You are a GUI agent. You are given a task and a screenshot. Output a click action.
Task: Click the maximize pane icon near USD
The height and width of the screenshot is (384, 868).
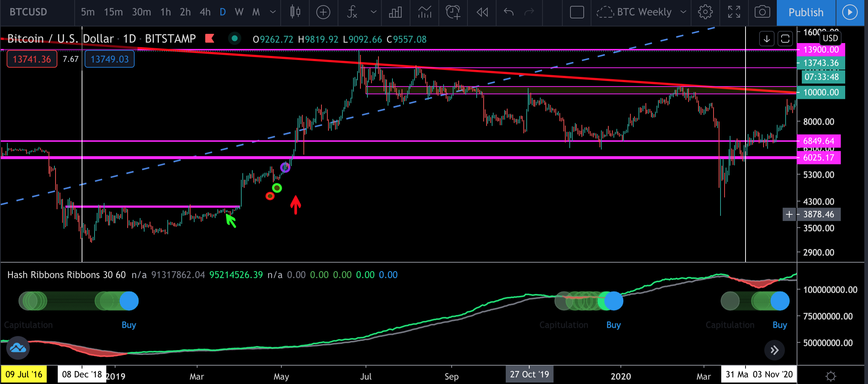tap(785, 39)
